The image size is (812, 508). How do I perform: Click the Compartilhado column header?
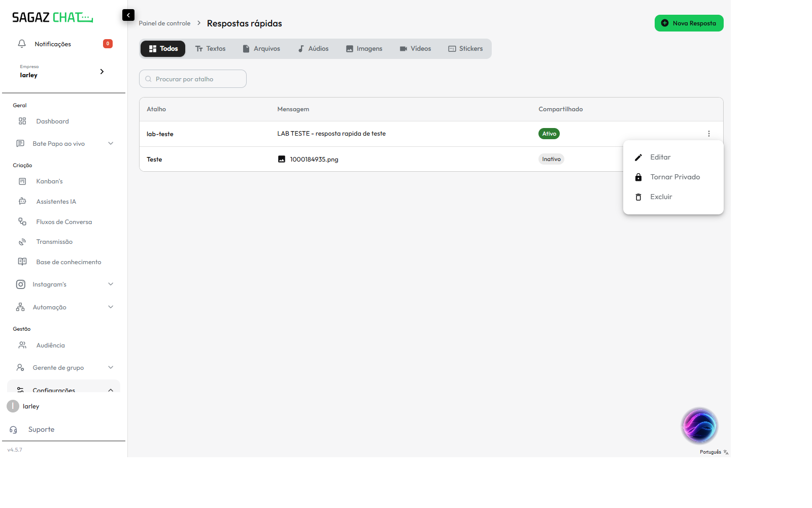point(560,109)
